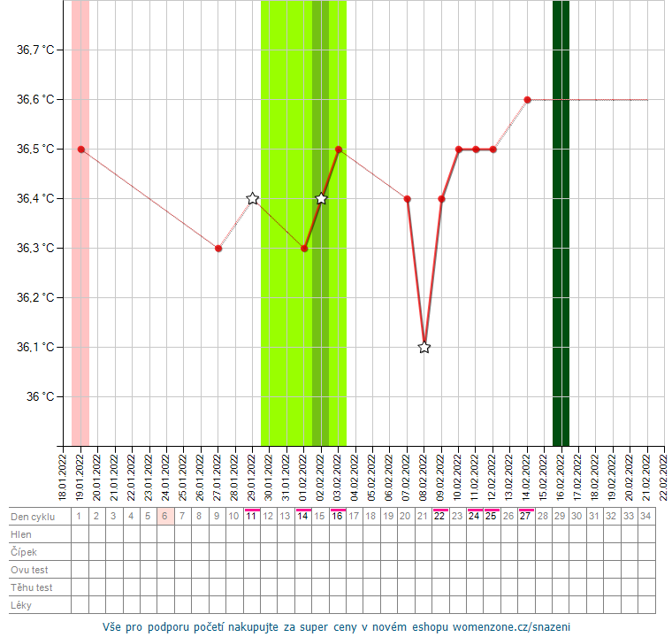The image size is (672, 637).
Task: Select the data point on 11.02.2022
Action: (476, 150)
